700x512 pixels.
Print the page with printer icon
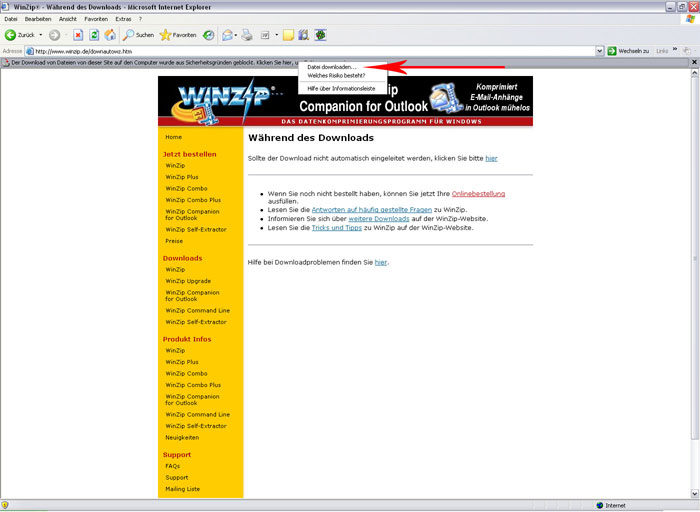click(x=247, y=35)
